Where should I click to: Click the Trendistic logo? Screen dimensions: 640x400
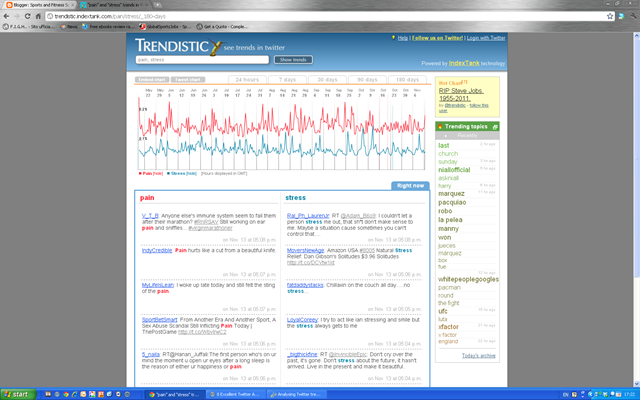[178, 46]
